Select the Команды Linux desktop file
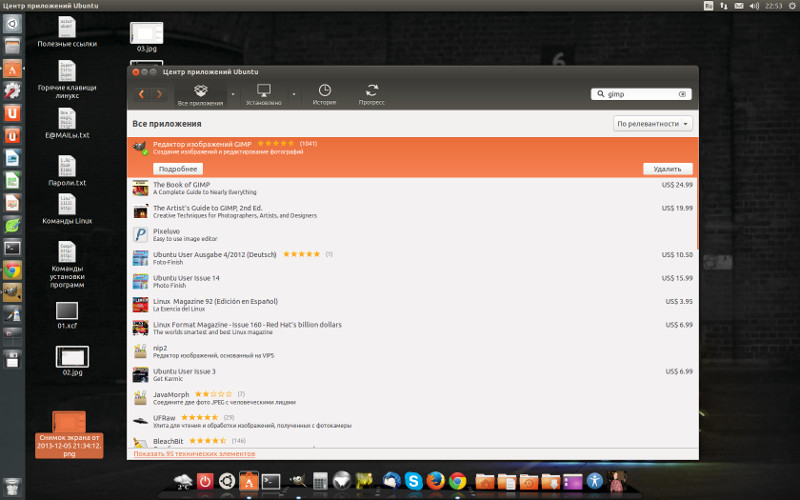Viewport: 800px width, 500px height. pyautogui.click(x=67, y=210)
